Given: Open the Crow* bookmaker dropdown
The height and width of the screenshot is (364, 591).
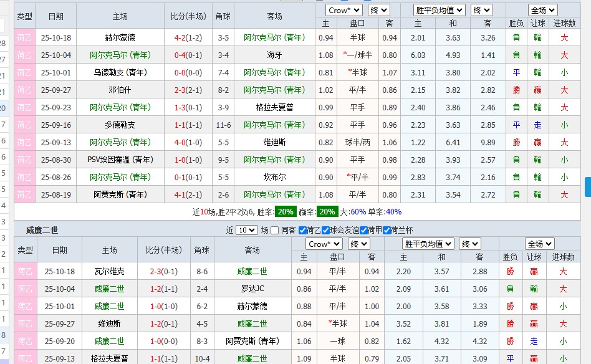Looking at the screenshot, I should tap(345, 10).
